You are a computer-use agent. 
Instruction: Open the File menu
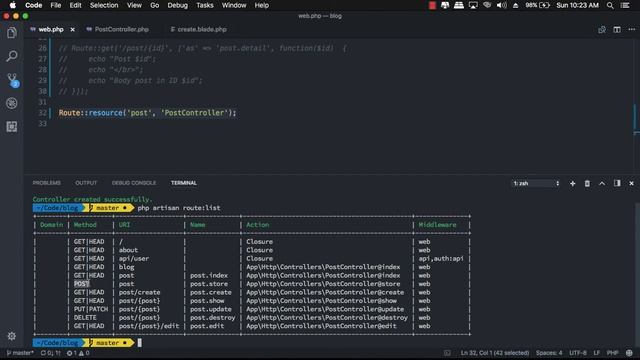56,5
